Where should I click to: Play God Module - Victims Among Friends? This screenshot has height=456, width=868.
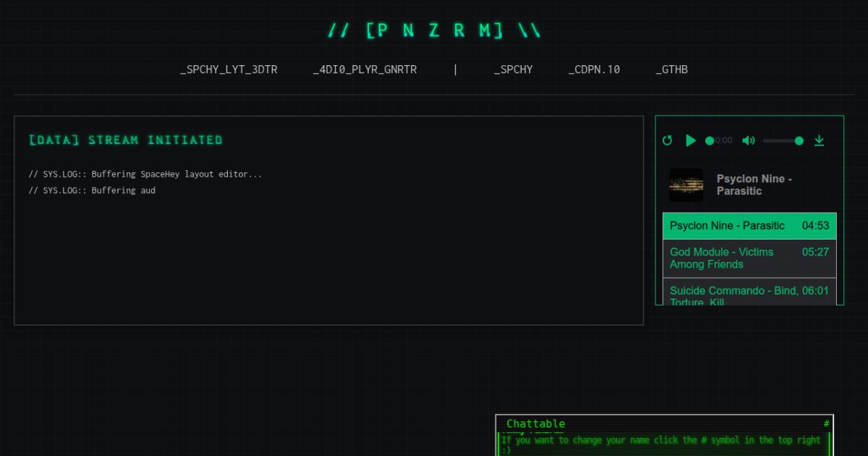[721, 258]
